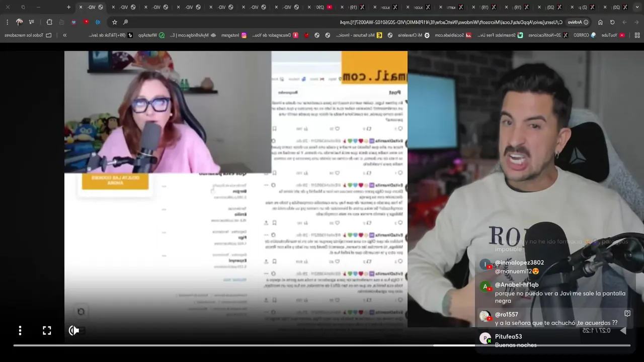
Task: Expand the bookmarks overflow chevron
Action: pos(65,35)
